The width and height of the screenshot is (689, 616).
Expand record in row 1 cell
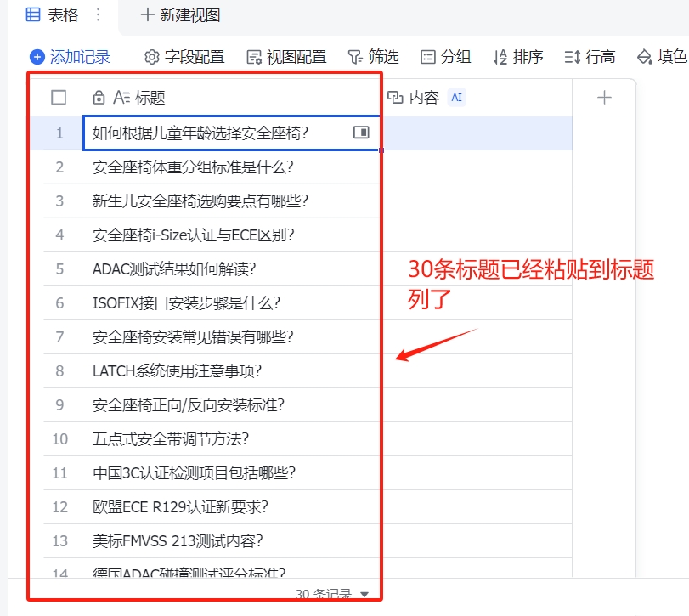click(x=361, y=133)
